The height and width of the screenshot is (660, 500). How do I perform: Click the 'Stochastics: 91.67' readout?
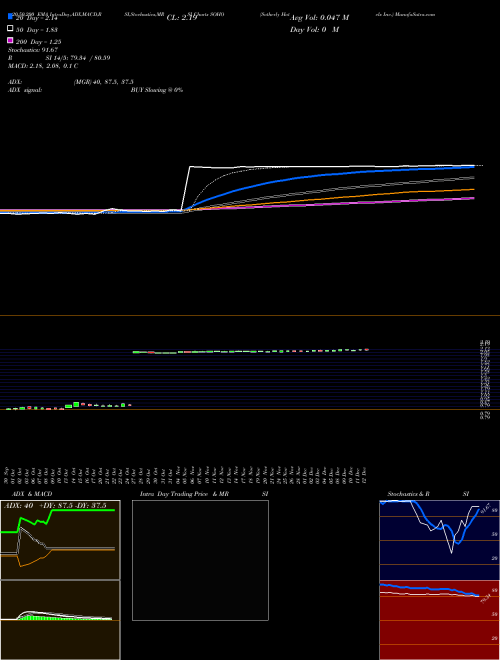pyautogui.click(x=33, y=50)
